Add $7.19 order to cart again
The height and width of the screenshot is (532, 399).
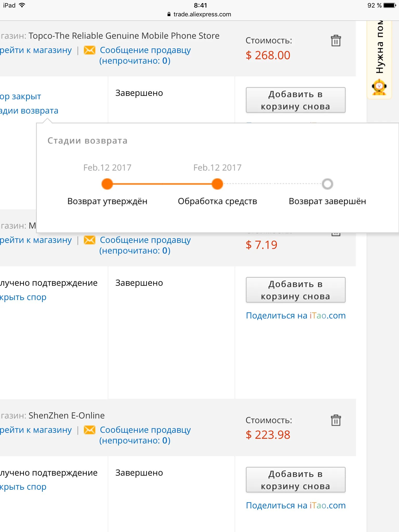[x=296, y=290]
